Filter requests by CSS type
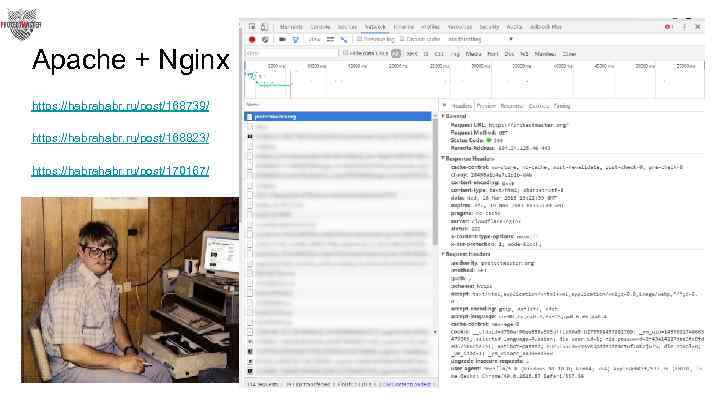Viewport: 720px width, 405px height. (x=439, y=54)
